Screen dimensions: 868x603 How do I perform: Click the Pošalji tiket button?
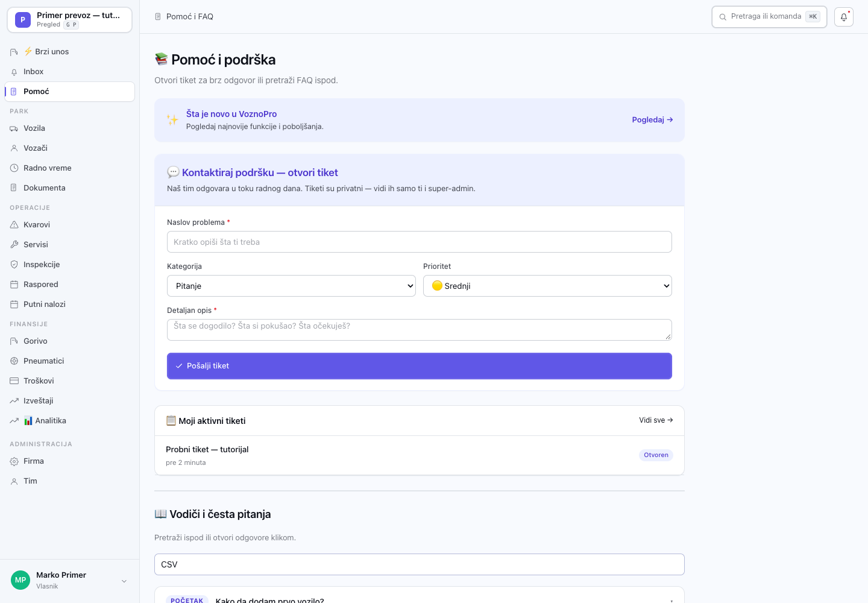pyautogui.click(x=420, y=366)
